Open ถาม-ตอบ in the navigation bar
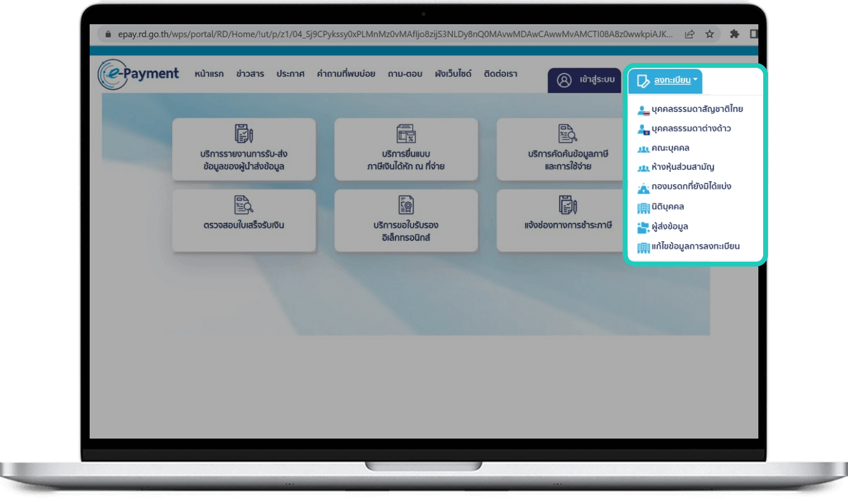848x504 pixels. coord(405,74)
